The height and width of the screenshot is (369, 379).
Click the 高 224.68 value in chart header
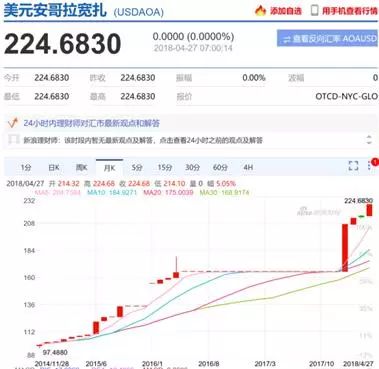click(x=100, y=184)
